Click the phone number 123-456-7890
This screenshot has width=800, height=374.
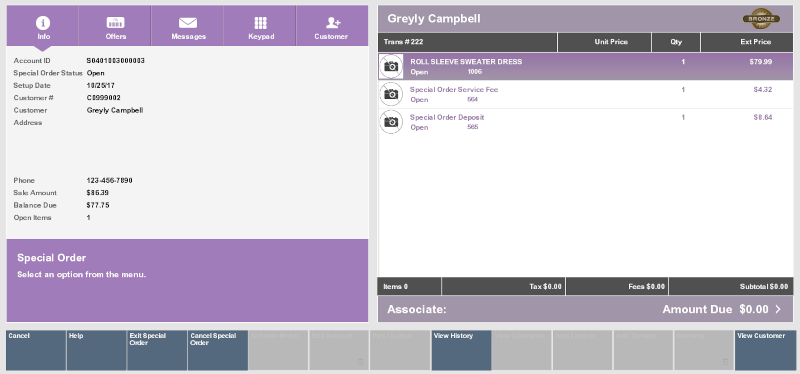(x=110, y=181)
